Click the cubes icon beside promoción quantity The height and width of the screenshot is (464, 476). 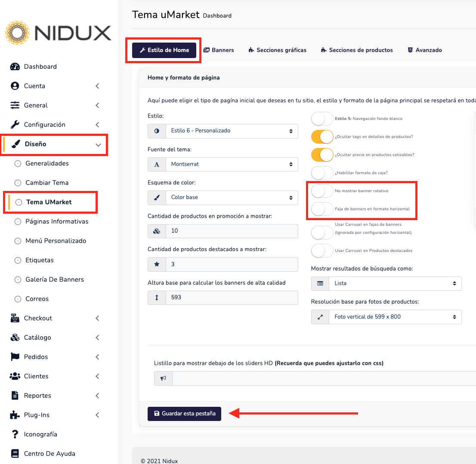pyautogui.click(x=157, y=231)
